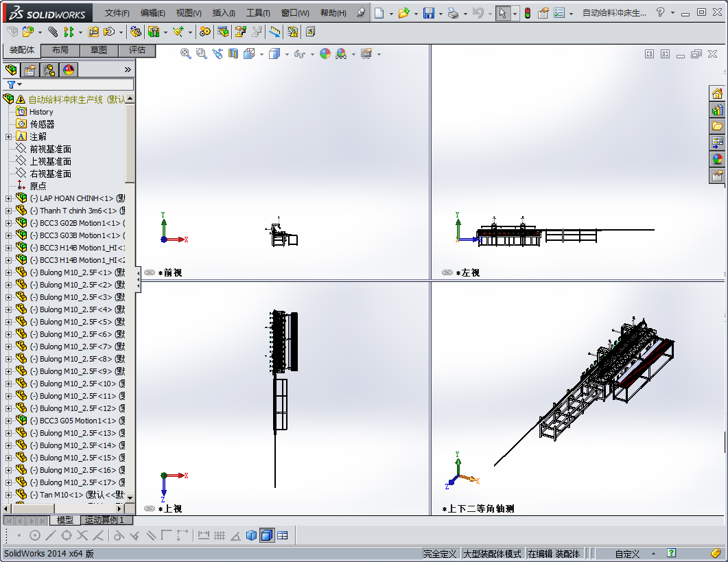Expand the 注解 annotations tree node
Viewport: 728px width, 562px height.
click(x=8, y=137)
